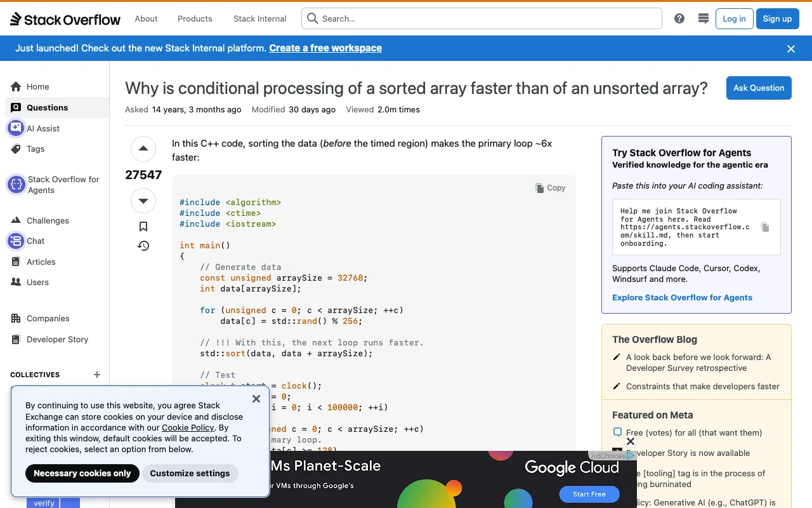The height and width of the screenshot is (508, 812).
Task: Open the Users page
Action: click(57, 282)
